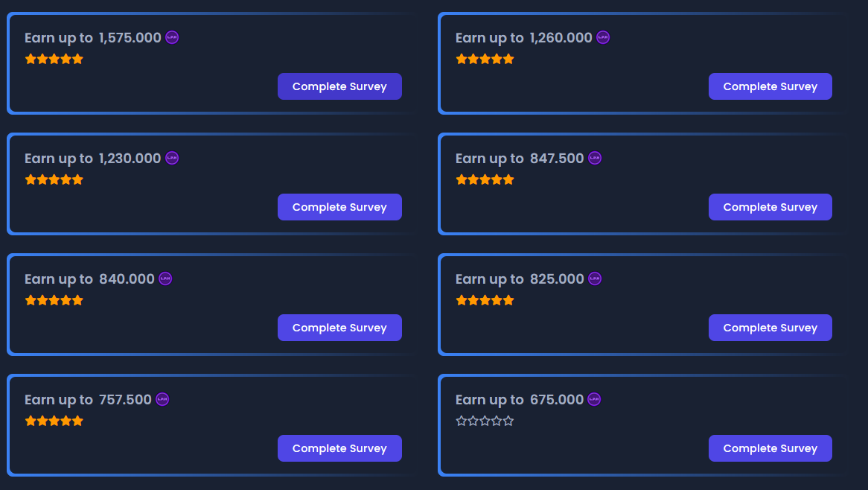Begin the 675.000 survey via Complete Survey
Screen dimensions: 868x490
click(x=770, y=448)
